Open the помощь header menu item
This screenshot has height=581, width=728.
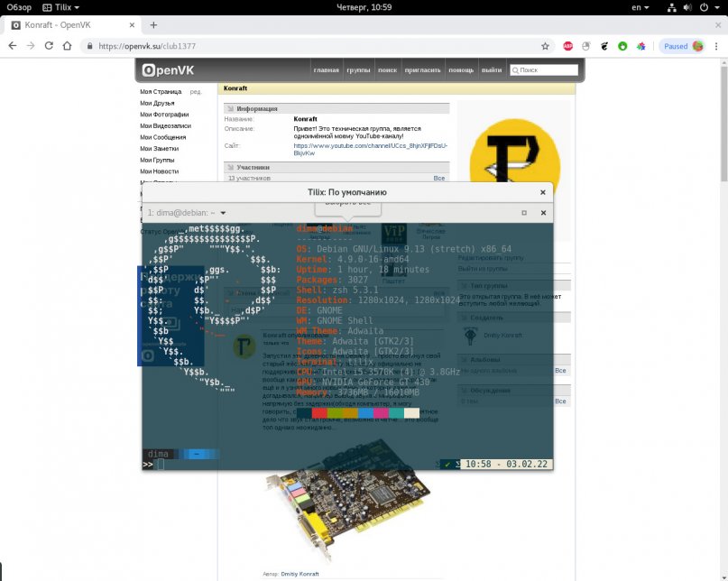coord(461,70)
